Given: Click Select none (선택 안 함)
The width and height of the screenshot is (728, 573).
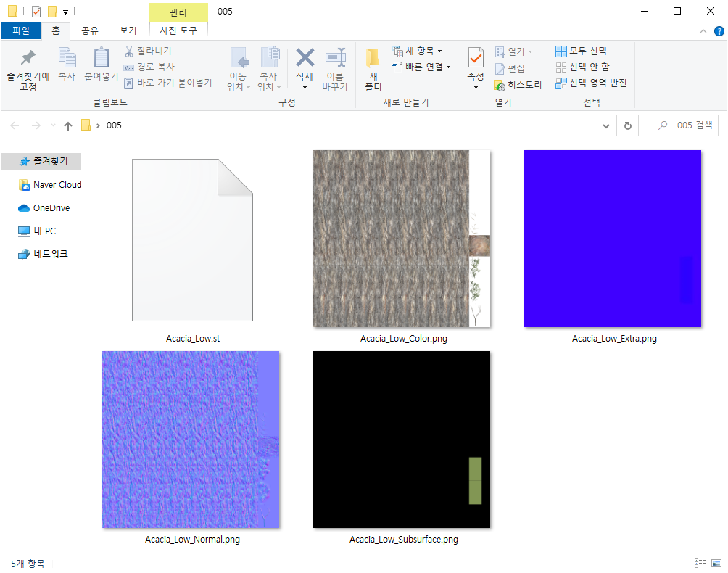Looking at the screenshot, I should pyautogui.click(x=583, y=67).
